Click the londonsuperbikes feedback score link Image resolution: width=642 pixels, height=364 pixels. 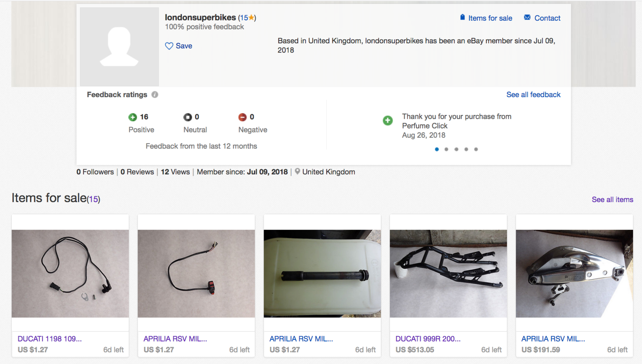point(247,18)
